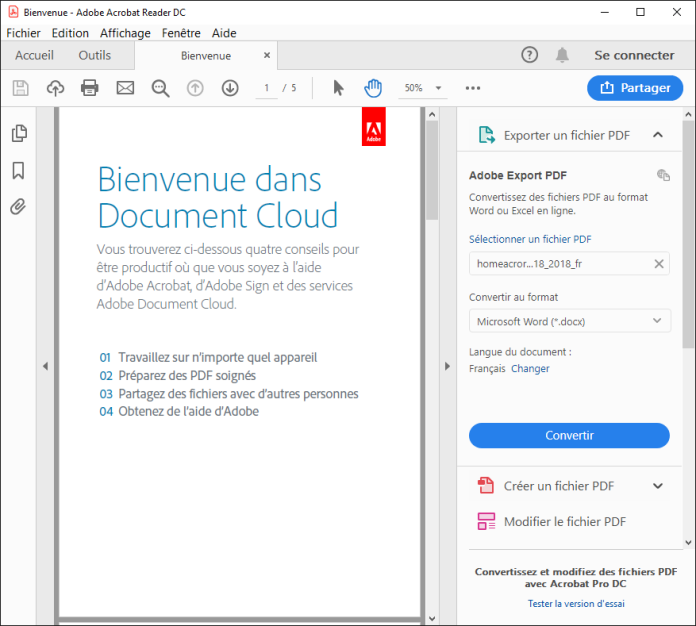This screenshot has height=626, width=696.
Task: Open the Help question mark icon
Action: pyautogui.click(x=530, y=55)
